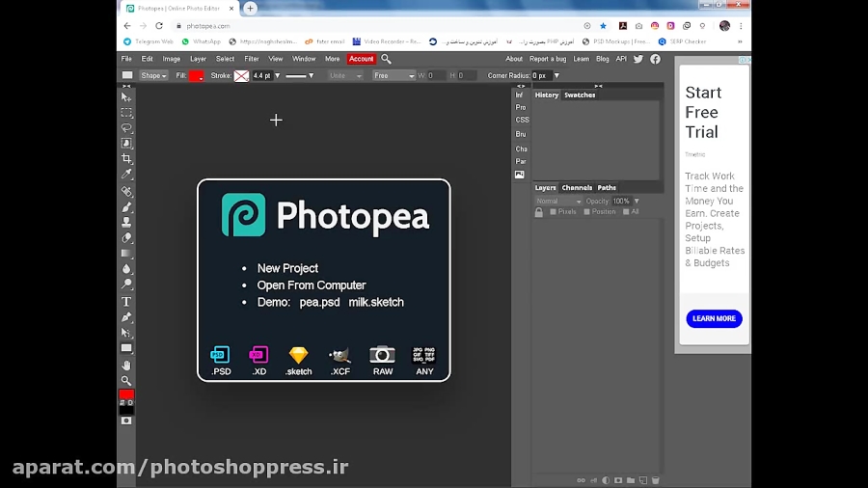Select the Zoom tool
This screenshot has width=868, height=488.
click(126, 381)
